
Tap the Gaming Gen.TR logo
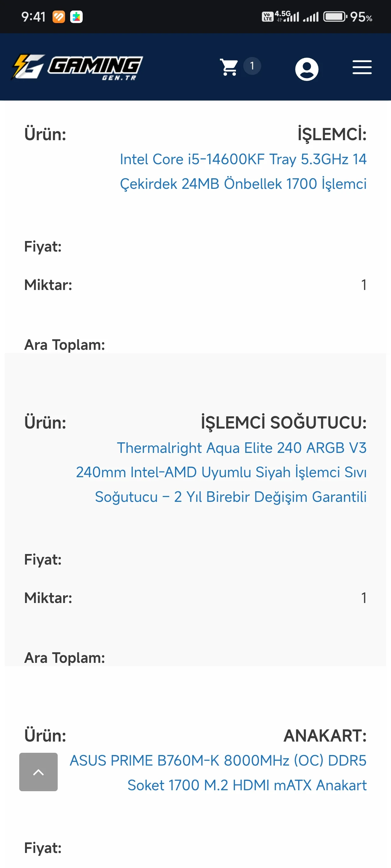coord(78,68)
